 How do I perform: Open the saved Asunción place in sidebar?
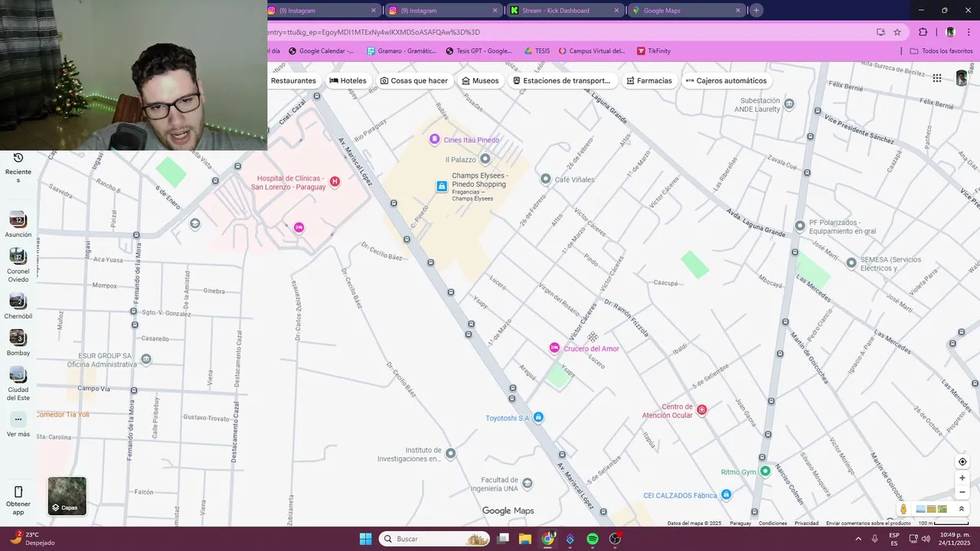(18, 225)
